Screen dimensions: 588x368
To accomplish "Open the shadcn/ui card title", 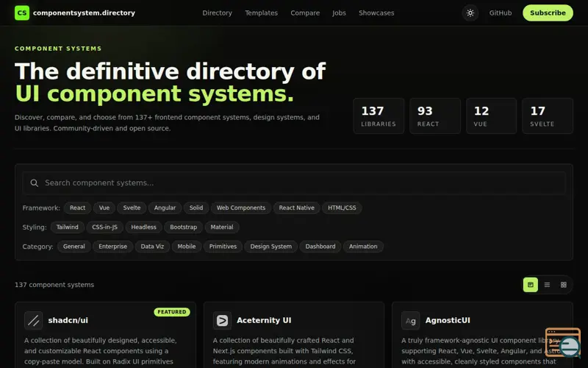I will coord(68,320).
